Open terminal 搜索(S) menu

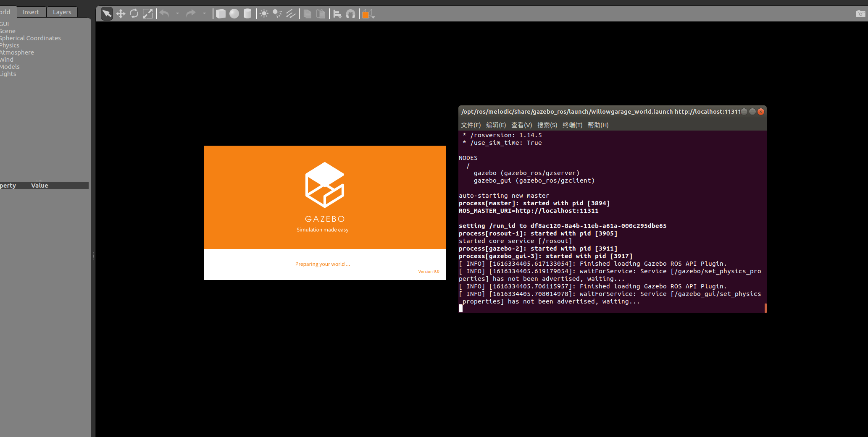(x=547, y=125)
